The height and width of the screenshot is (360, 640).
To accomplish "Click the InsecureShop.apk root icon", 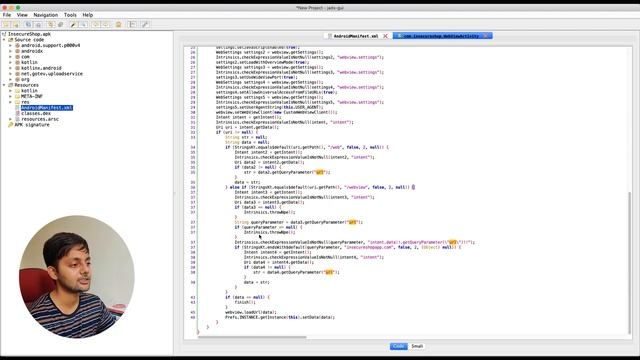I will pos(4,34).
